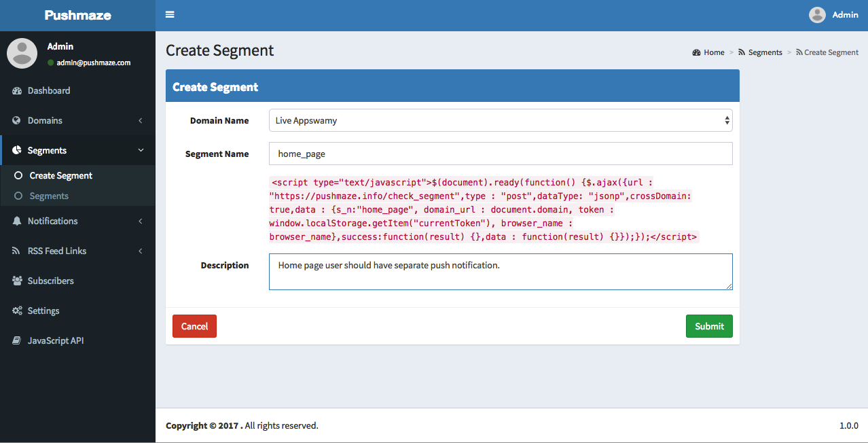Click the Notifications bell icon
The image size is (868, 443).
17,221
